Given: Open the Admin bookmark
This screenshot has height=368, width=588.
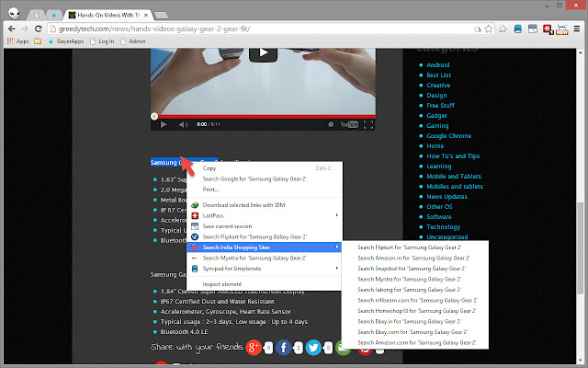Looking at the screenshot, I should pos(133,41).
